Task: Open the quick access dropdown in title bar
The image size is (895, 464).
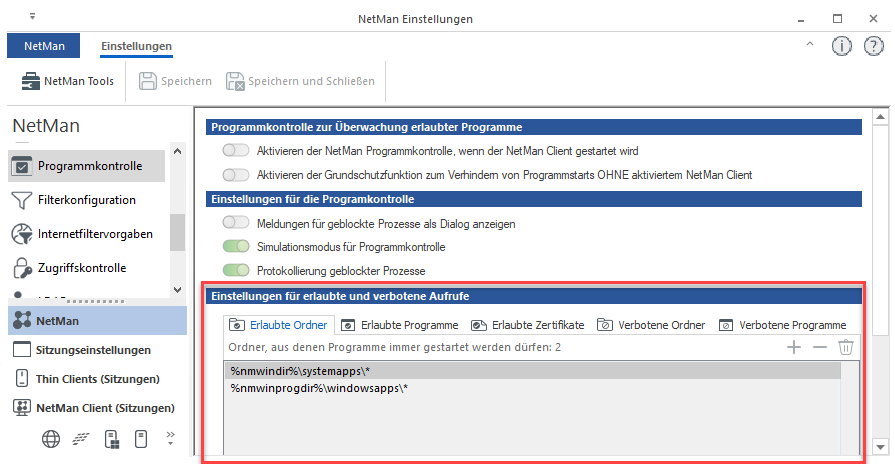Action: [x=33, y=17]
